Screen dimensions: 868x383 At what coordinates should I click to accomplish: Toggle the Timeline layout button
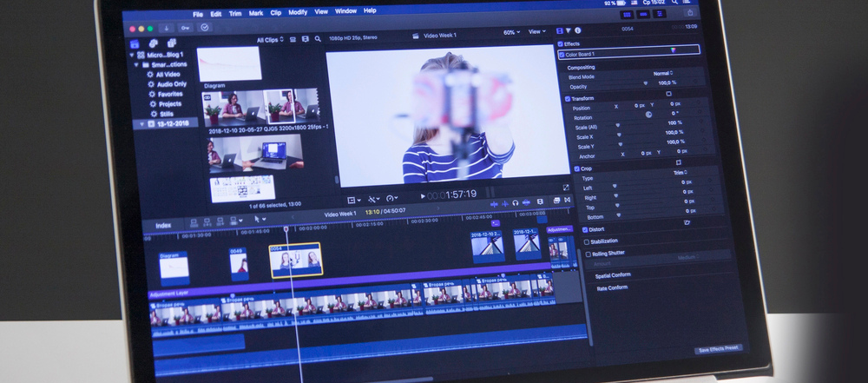coord(642,14)
